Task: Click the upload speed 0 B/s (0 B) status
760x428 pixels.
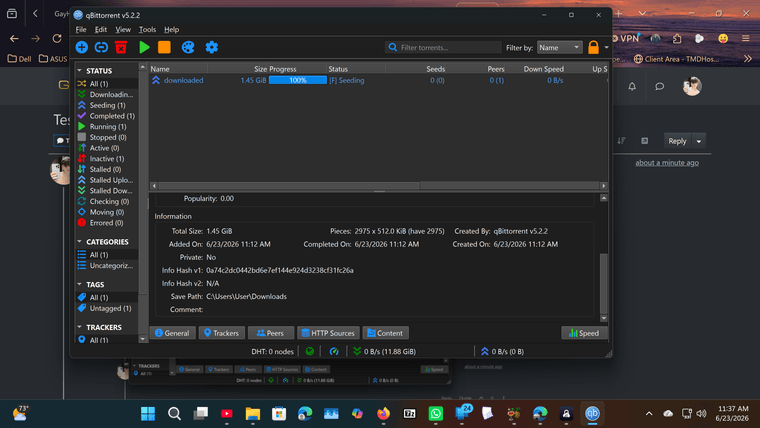Action: (502, 351)
